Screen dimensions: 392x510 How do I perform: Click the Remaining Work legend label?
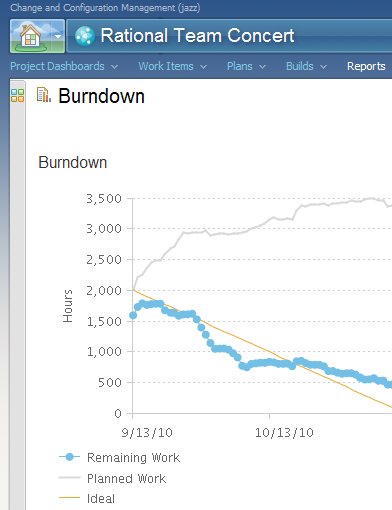pos(133,458)
